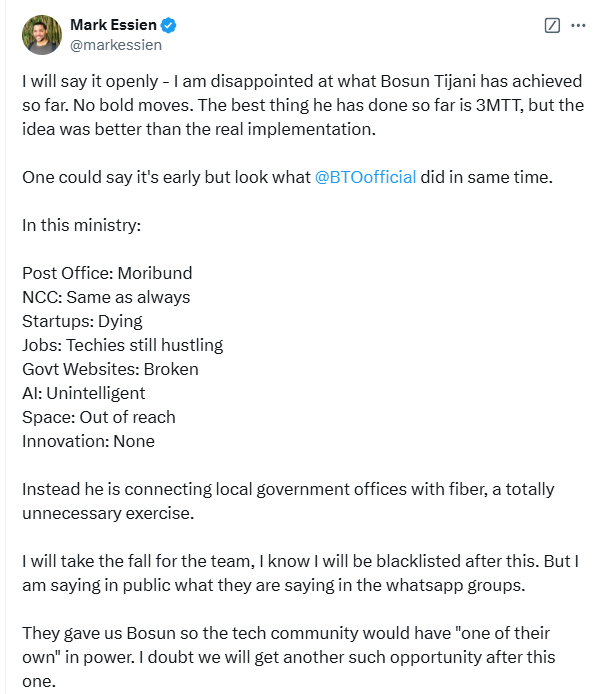The width and height of the screenshot is (595, 694).
Task: Click the 'In this ministry:' line
Action: point(81,225)
